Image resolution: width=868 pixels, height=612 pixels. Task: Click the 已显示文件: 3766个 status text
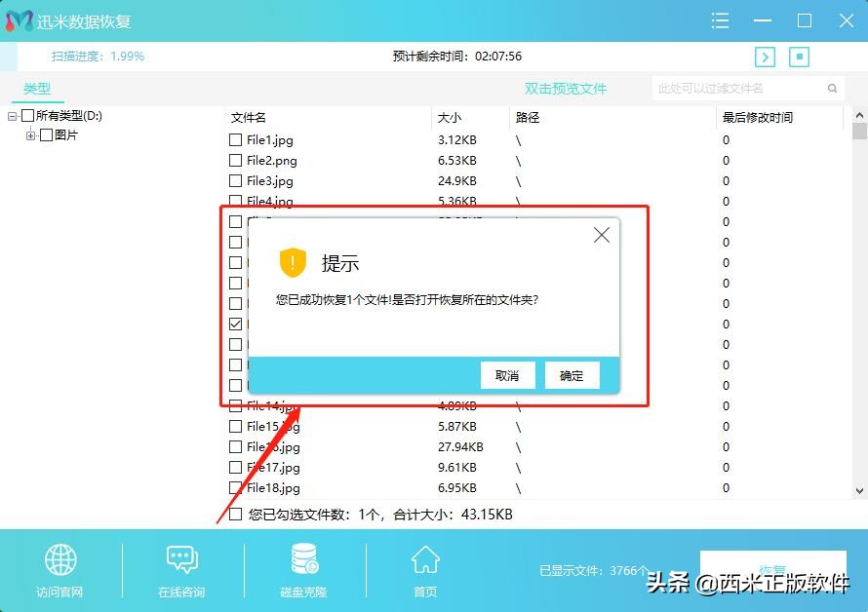click(x=594, y=570)
